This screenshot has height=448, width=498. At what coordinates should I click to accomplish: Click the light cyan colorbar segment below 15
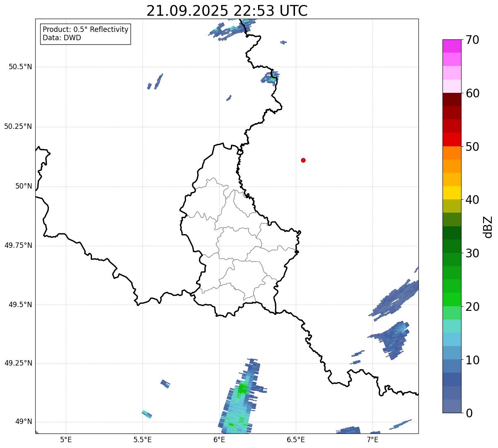click(452, 339)
